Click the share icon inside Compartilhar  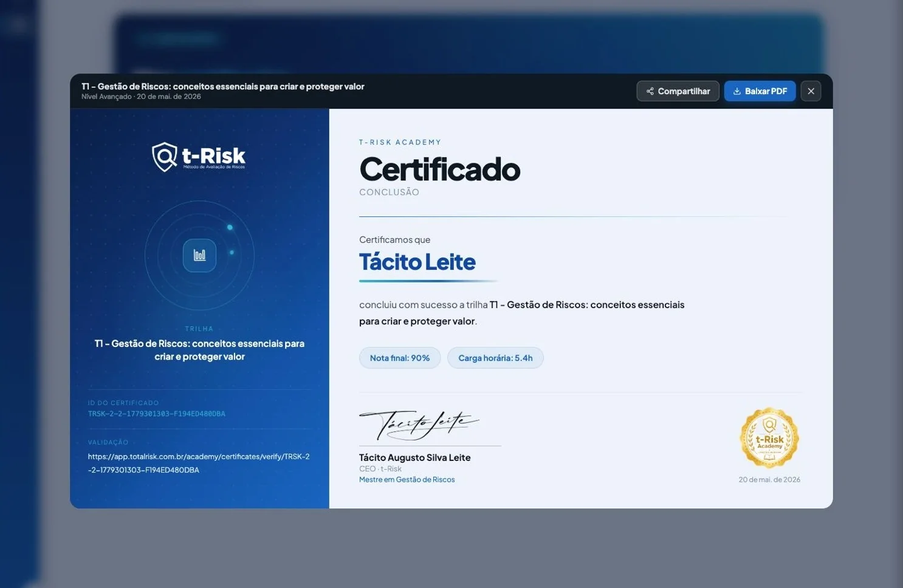tap(650, 91)
